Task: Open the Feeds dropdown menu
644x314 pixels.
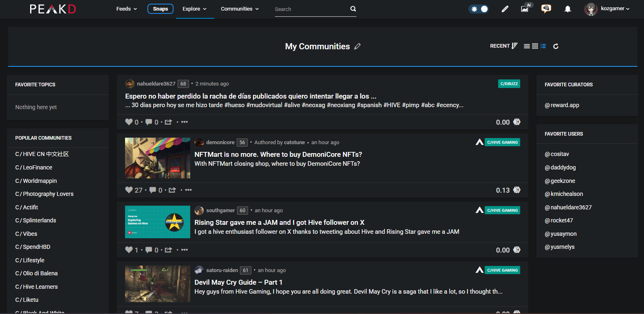Action: pyautogui.click(x=127, y=9)
